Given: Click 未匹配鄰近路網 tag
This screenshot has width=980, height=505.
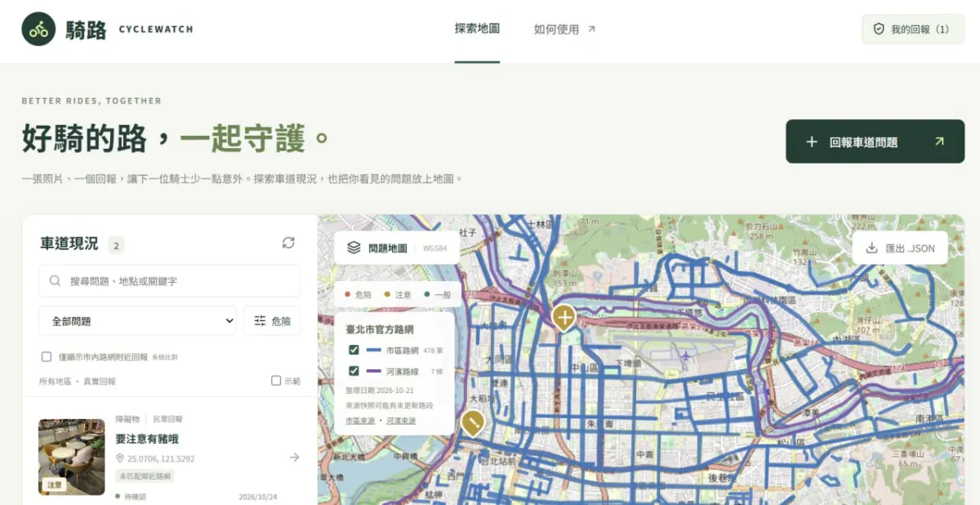Looking at the screenshot, I should [x=145, y=476].
